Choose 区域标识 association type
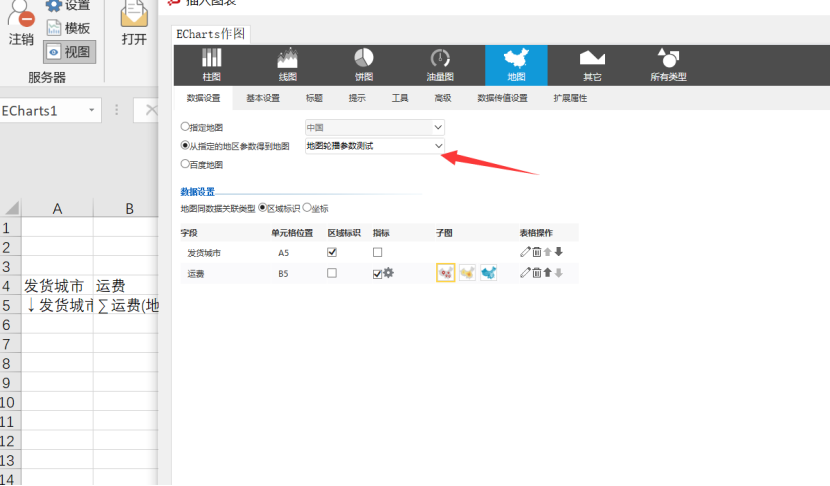The image size is (830, 486). coord(263,208)
